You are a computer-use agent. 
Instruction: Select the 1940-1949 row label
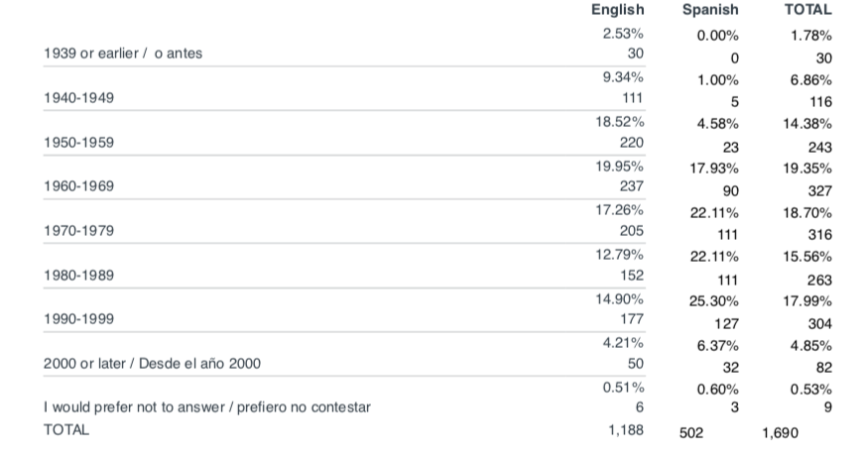pyautogui.click(x=78, y=98)
